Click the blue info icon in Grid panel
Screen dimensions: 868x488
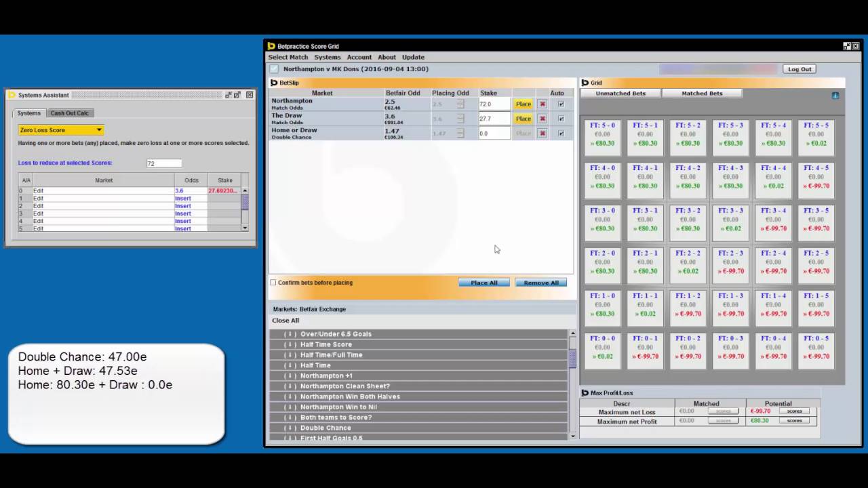pos(835,96)
